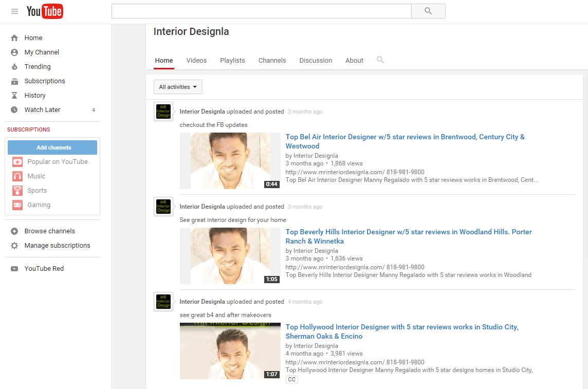Open the All activities dropdown

[178, 87]
